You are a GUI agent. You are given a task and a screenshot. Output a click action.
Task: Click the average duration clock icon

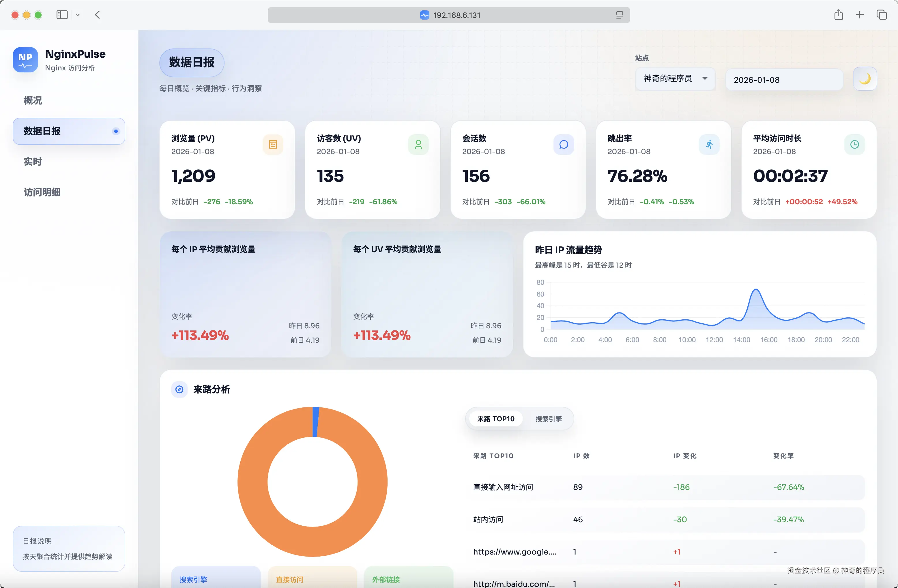pos(854,145)
